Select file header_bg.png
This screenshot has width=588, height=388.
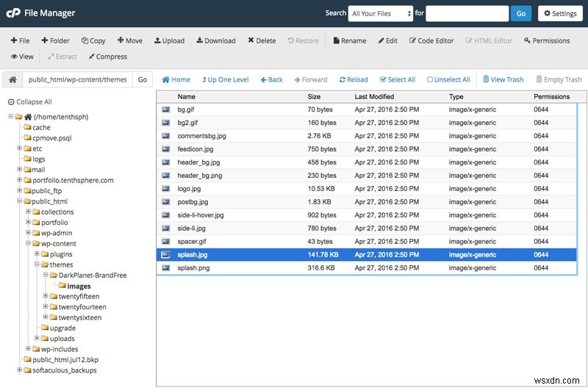click(x=200, y=176)
